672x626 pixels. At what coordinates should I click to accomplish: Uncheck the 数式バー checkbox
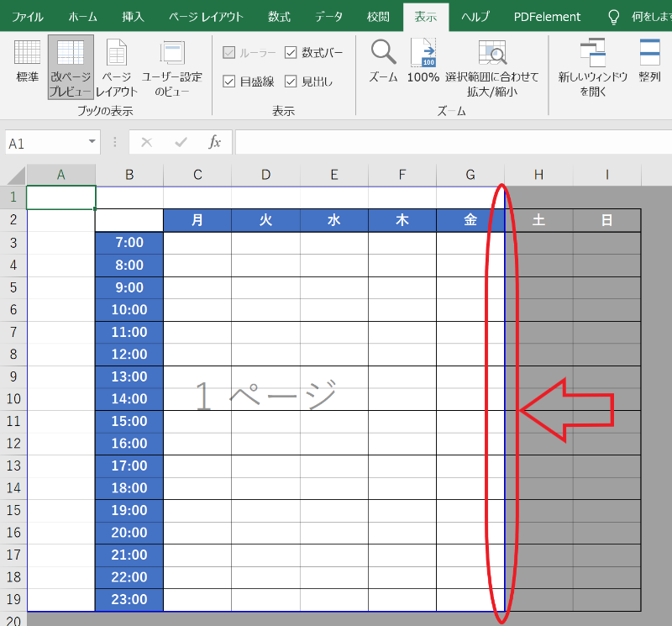(291, 53)
